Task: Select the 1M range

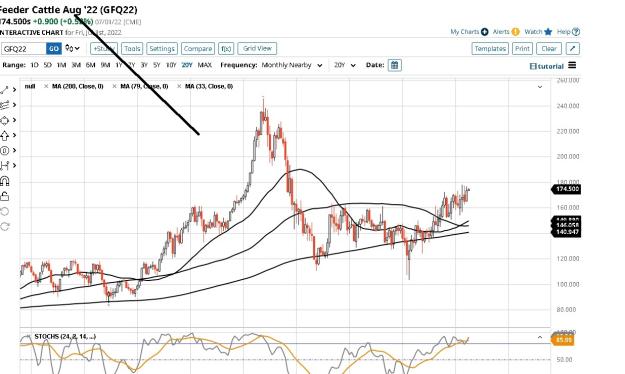Action: coord(61,65)
